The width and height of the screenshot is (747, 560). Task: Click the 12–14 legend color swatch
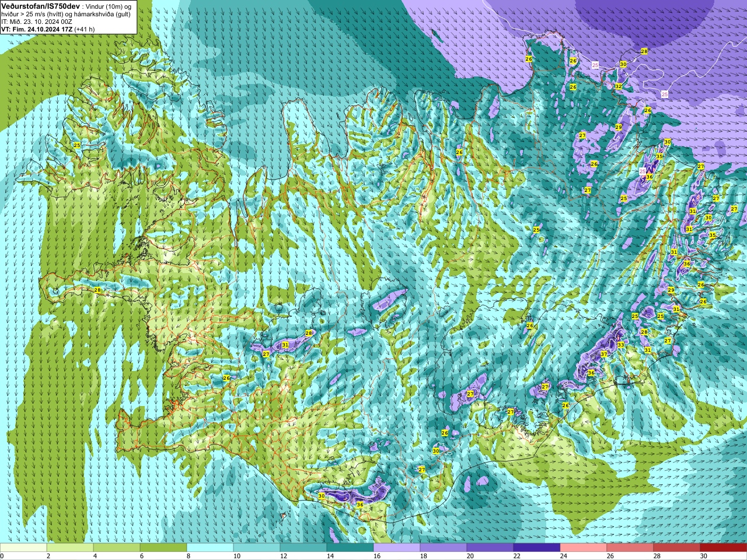(x=303, y=548)
